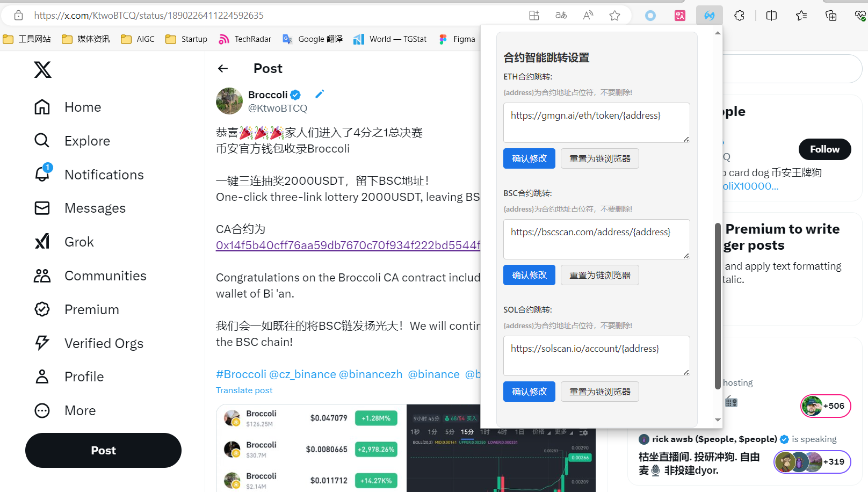Click popup scrollbar thumb
The width and height of the screenshot is (868, 492).
point(718,306)
